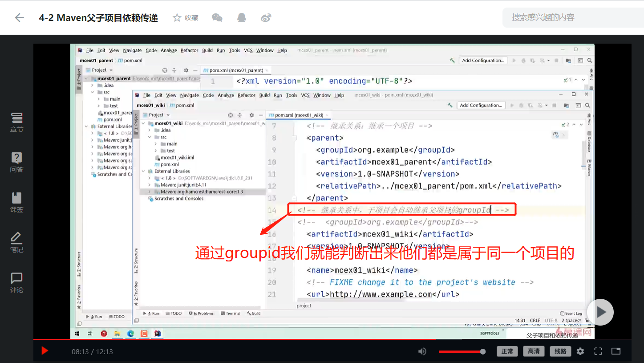This screenshot has width=644, height=363.
Task: Select the pom.xml (mcex01_parent) editor tab
Action: coord(236,70)
